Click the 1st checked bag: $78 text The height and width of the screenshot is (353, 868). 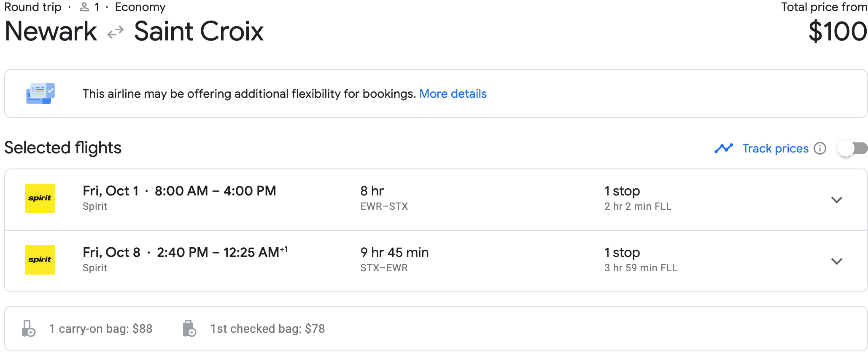click(x=268, y=329)
